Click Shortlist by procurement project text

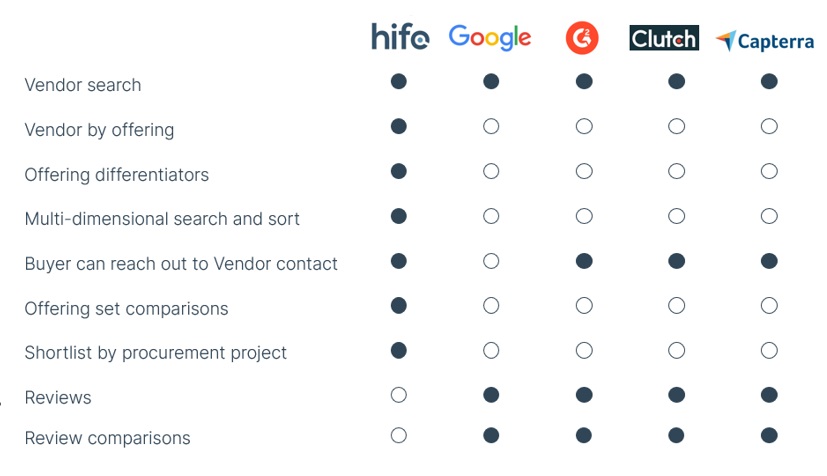click(156, 353)
